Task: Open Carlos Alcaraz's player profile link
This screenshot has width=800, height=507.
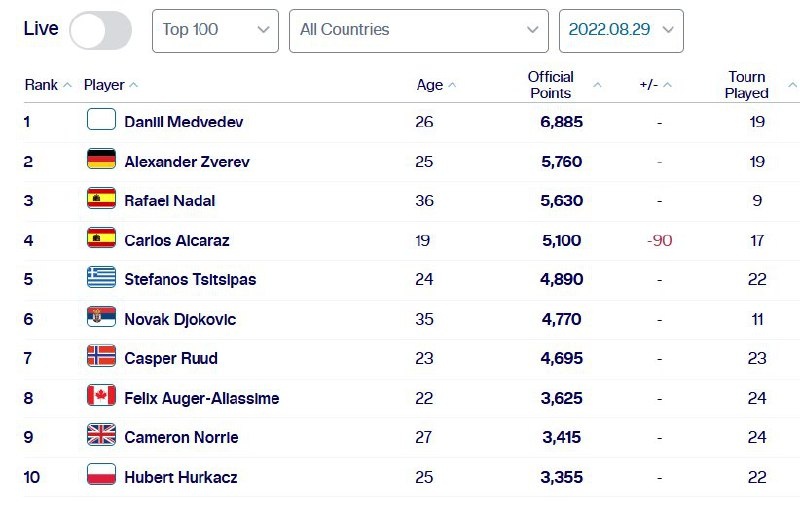Action: click(x=175, y=240)
